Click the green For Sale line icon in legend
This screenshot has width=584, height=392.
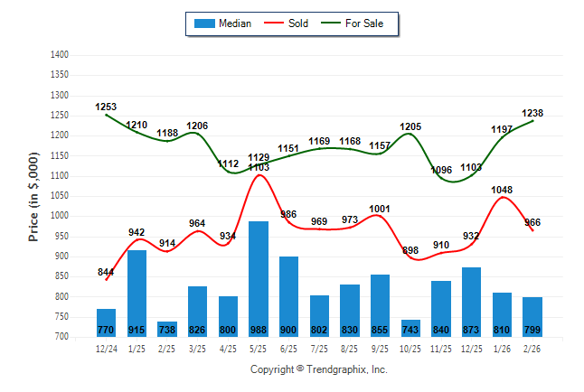(334, 23)
